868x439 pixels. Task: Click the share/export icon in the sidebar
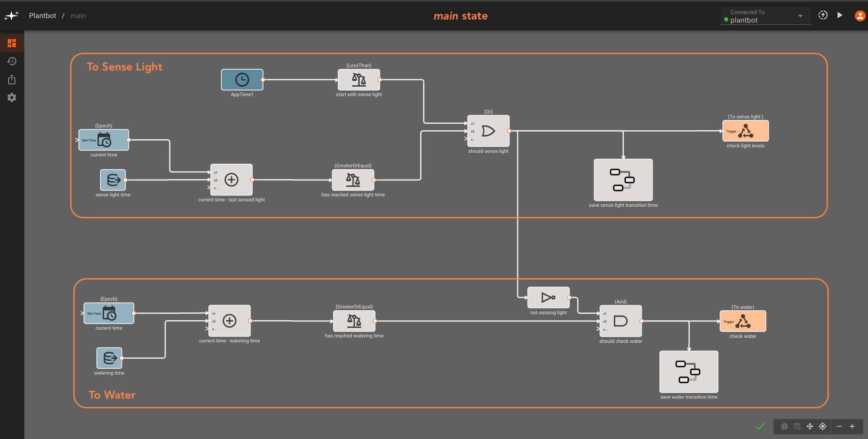click(x=12, y=79)
